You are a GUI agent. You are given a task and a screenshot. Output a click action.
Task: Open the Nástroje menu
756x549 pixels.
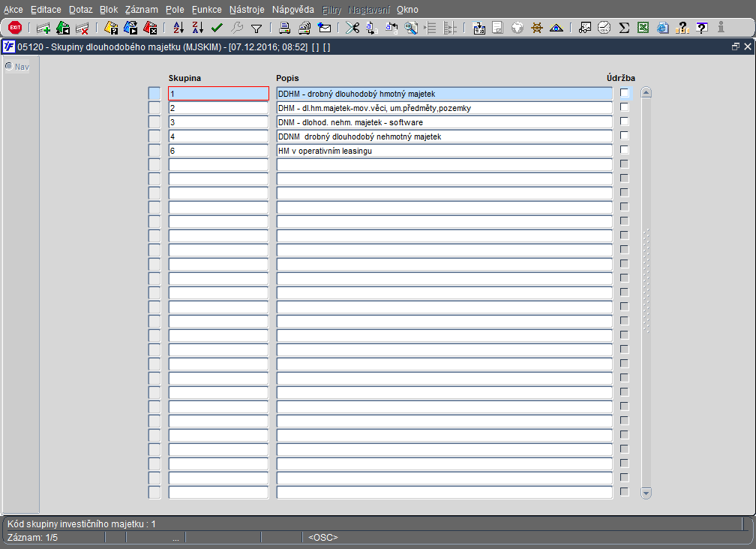[247, 10]
